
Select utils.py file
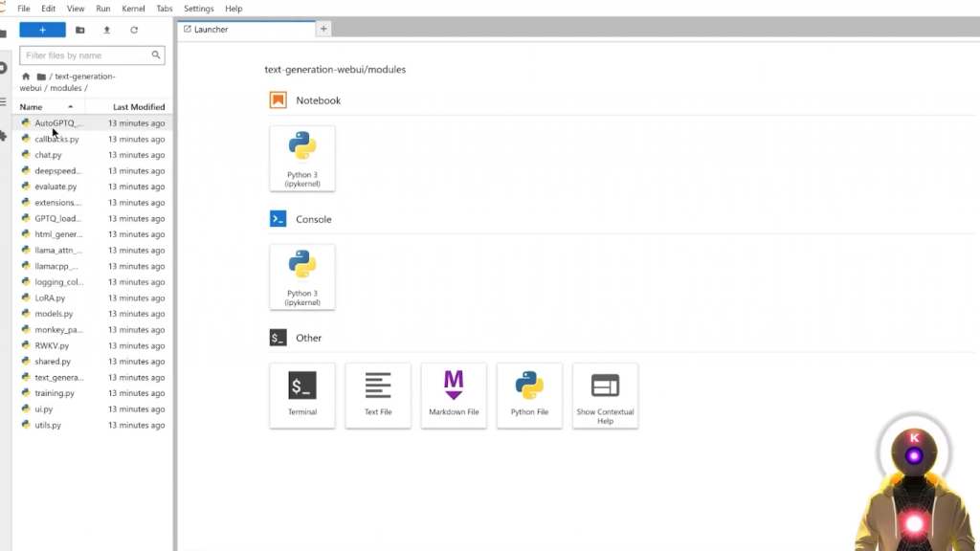pos(93,425)
